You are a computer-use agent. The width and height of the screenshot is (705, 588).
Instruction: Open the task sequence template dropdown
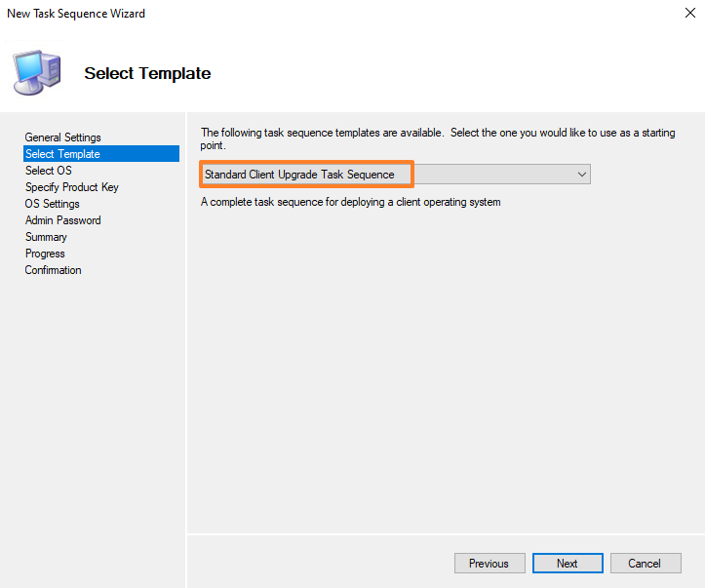point(395,175)
